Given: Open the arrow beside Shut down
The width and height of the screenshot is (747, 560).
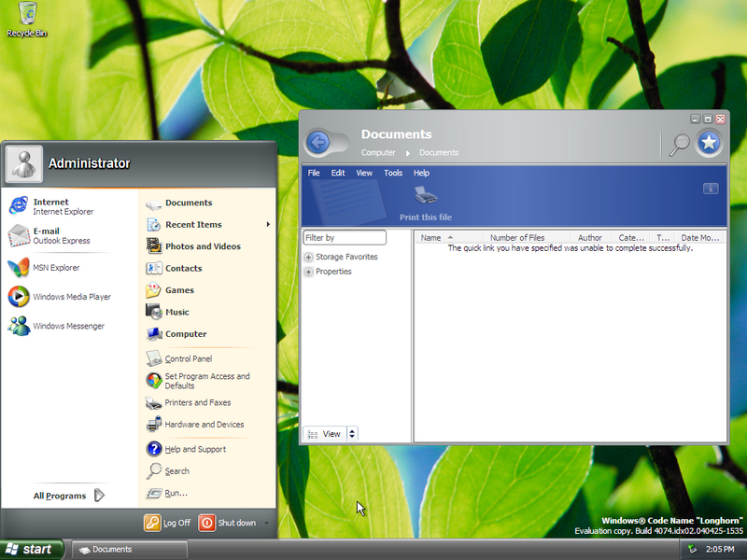Looking at the screenshot, I should point(266,523).
